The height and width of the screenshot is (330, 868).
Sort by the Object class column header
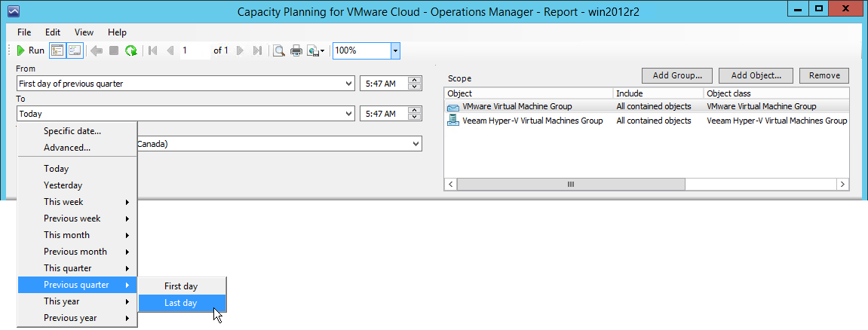(x=776, y=93)
